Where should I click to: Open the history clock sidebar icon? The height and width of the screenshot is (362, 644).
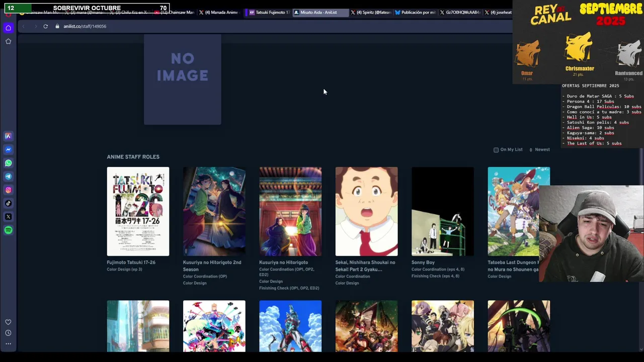(8, 333)
